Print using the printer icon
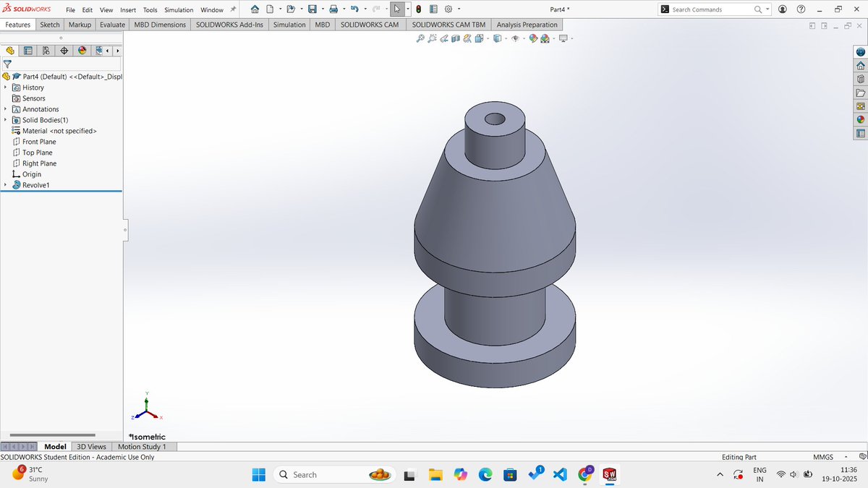 pyautogui.click(x=333, y=9)
